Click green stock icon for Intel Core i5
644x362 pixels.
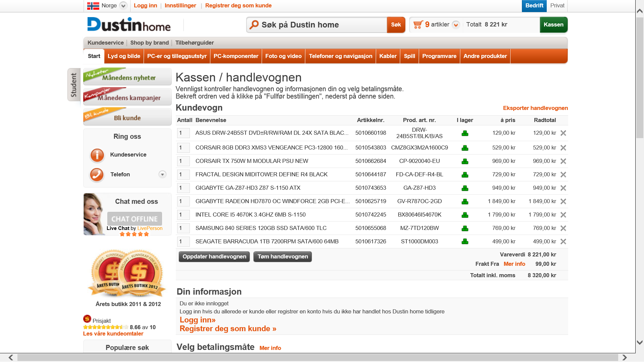pyautogui.click(x=465, y=215)
